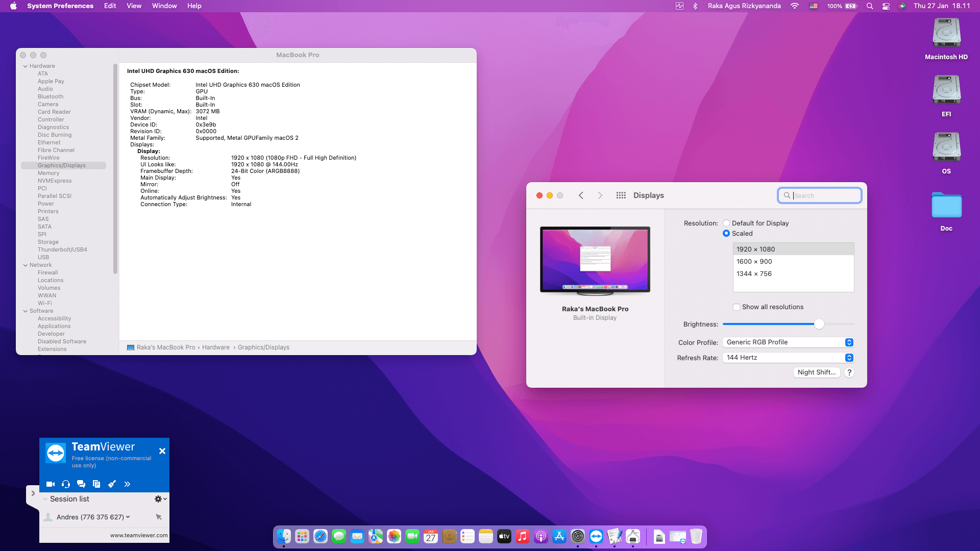980x551 pixels.
Task: Open the Show All preferences grid icon
Action: (621, 195)
